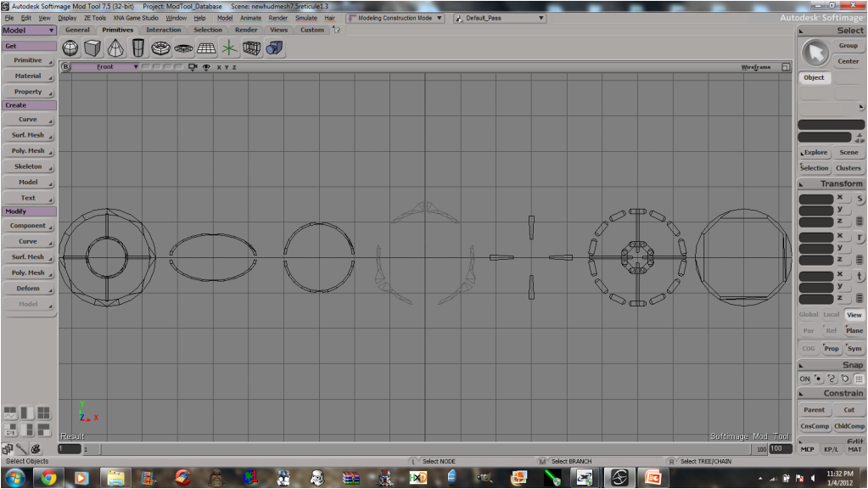Toggle Prop proportional modeling

tap(831, 348)
